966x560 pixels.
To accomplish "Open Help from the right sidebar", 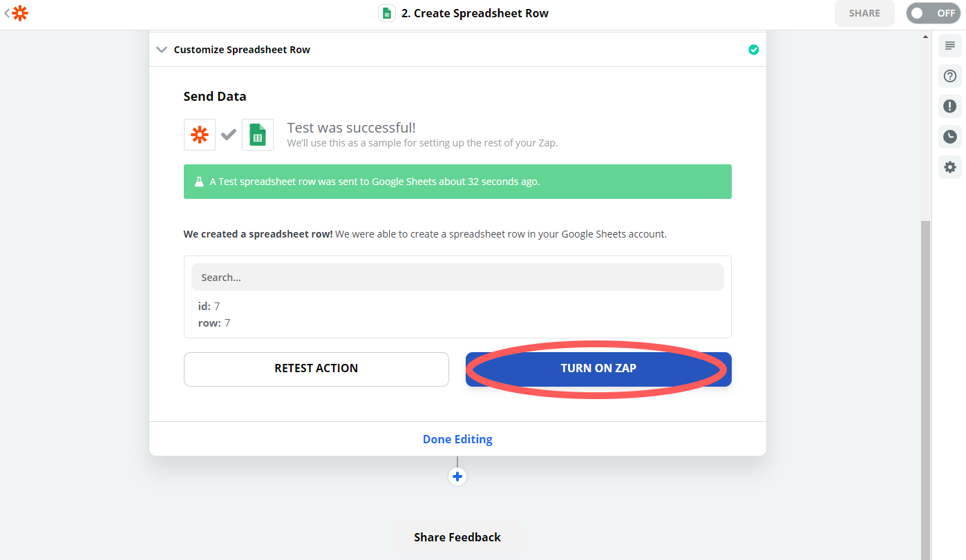I will tap(949, 76).
